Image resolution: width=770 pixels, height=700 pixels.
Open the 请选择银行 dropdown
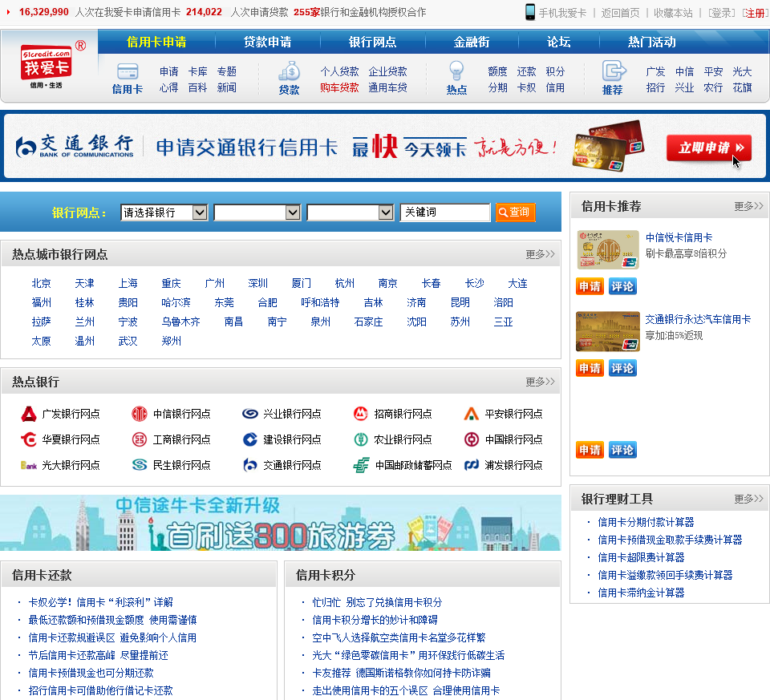pos(164,212)
